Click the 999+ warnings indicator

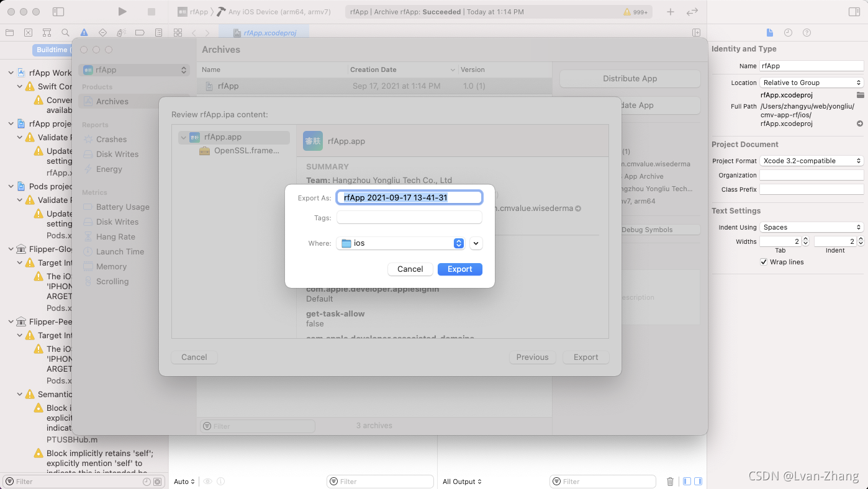coord(636,12)
